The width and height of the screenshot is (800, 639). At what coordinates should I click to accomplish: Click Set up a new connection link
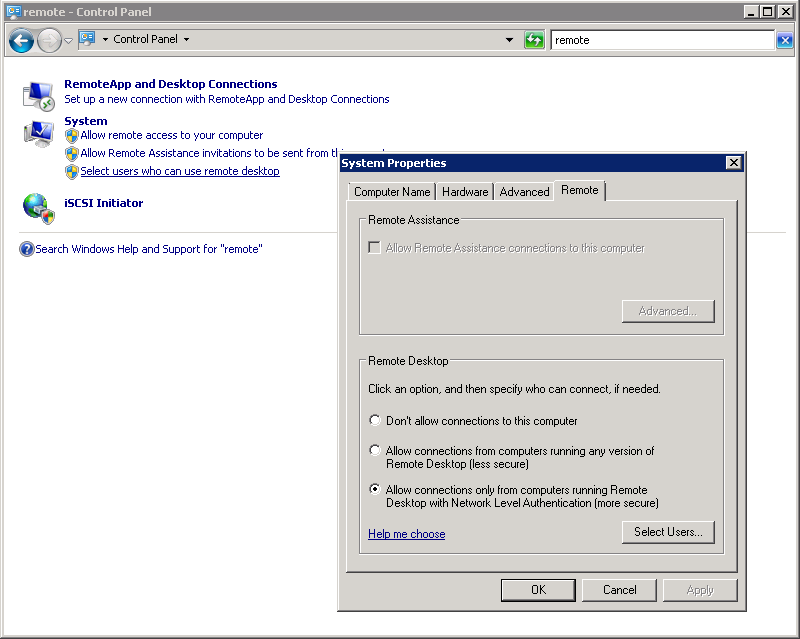[x=227, y=99]
